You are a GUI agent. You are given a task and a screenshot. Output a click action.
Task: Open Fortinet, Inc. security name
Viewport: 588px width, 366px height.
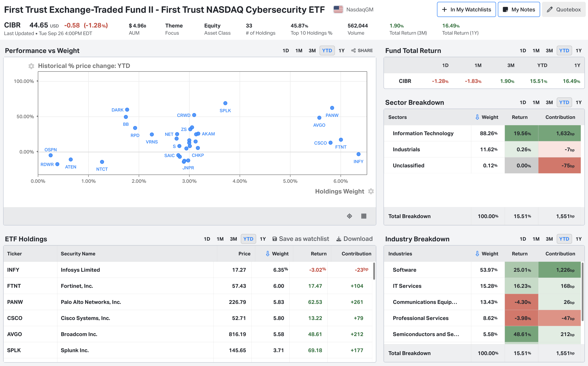pyautogui.click(x=77, y=286)
